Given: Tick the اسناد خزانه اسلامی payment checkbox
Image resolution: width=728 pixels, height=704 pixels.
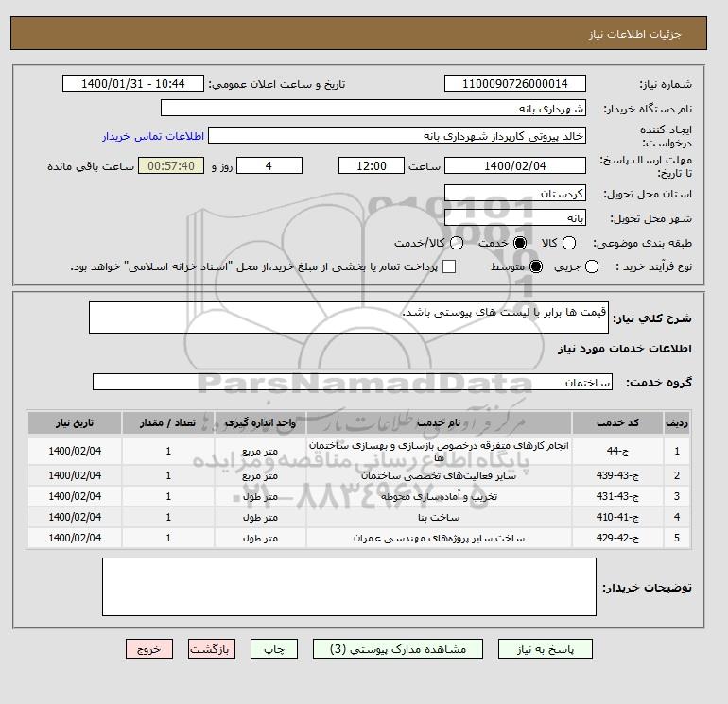Looking at the screenshot, I should point(448,266).
